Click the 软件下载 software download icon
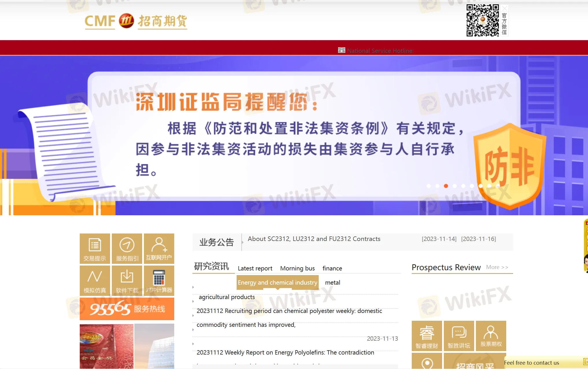588x369 pixels. (127, 281)
